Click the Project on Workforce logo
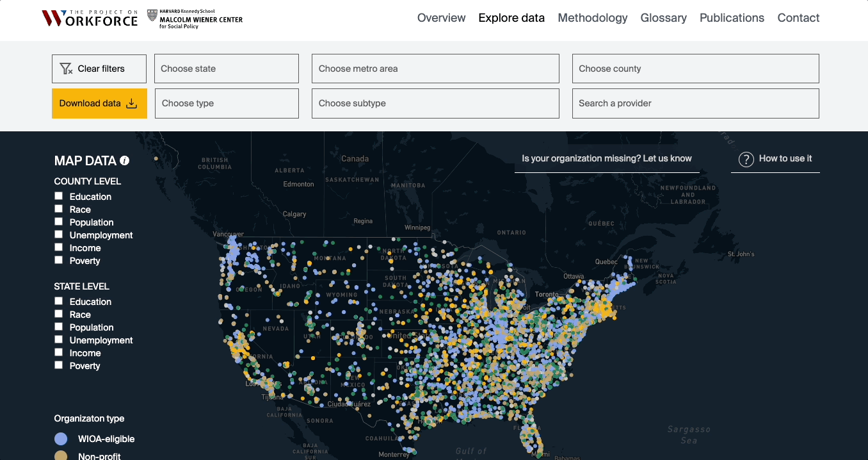This screenshot has height=460, width=868. pos(90,18)
